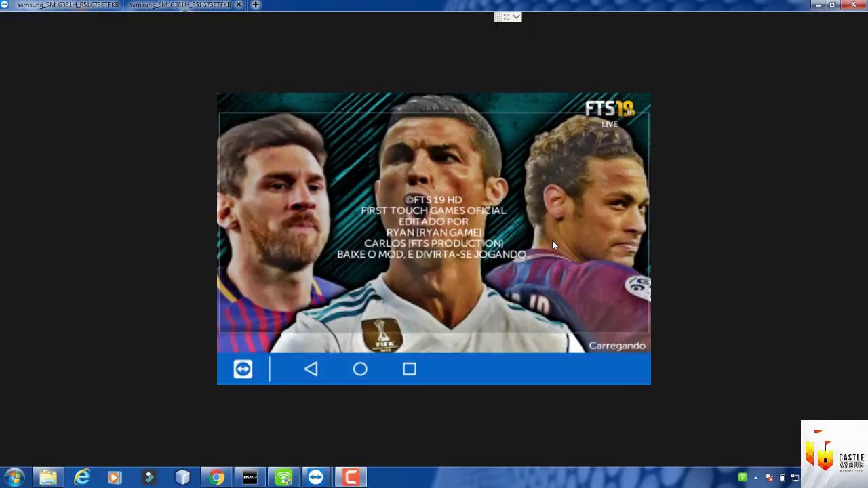Image resolution: width=868 pixels, height=488 pixels.
Task: Click the fullscreen toggle icon in top toolbar
Action: point(506,17)
